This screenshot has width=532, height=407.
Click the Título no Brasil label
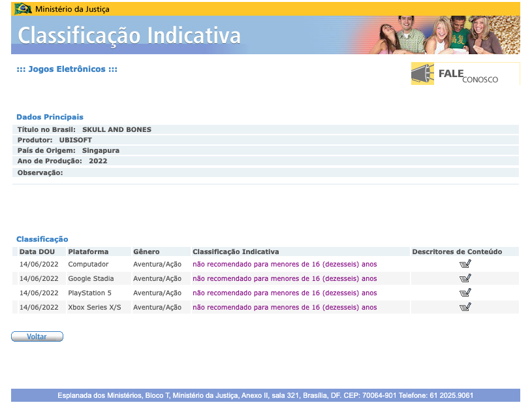[46, 129]
